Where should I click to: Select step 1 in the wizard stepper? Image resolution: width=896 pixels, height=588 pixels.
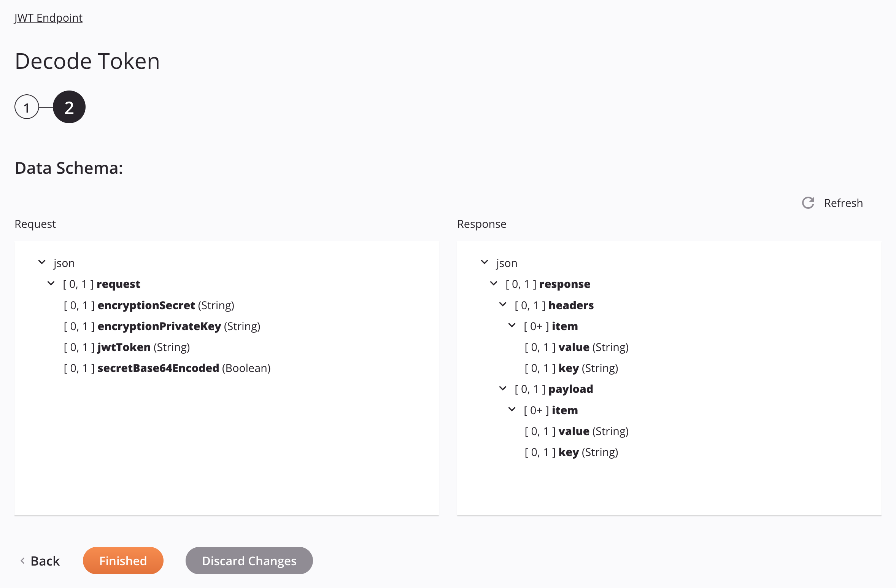pos(26,107)
